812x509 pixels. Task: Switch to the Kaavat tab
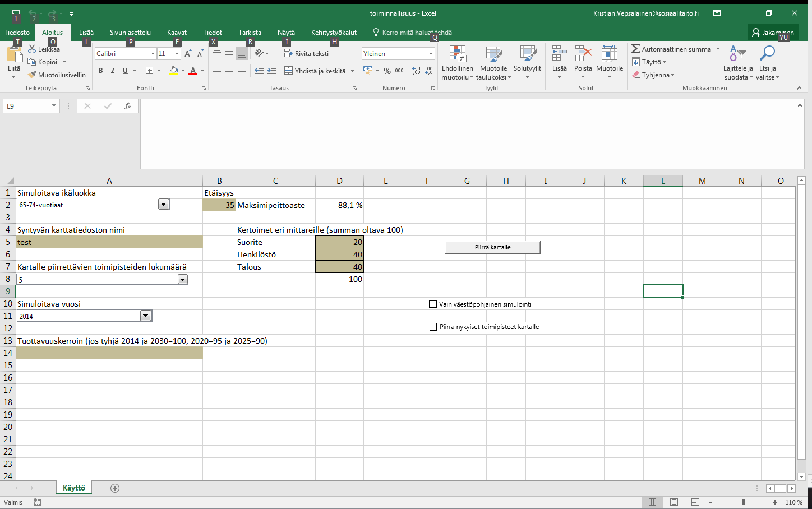177,33
